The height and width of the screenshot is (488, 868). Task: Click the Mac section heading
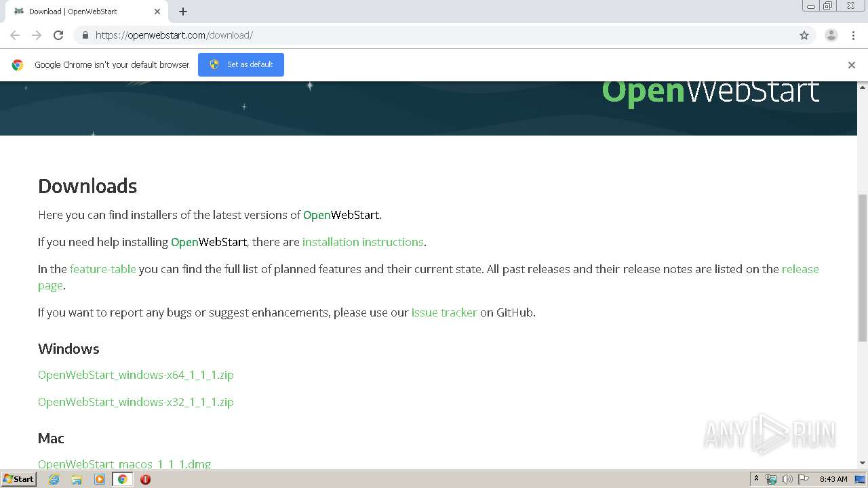51,438
